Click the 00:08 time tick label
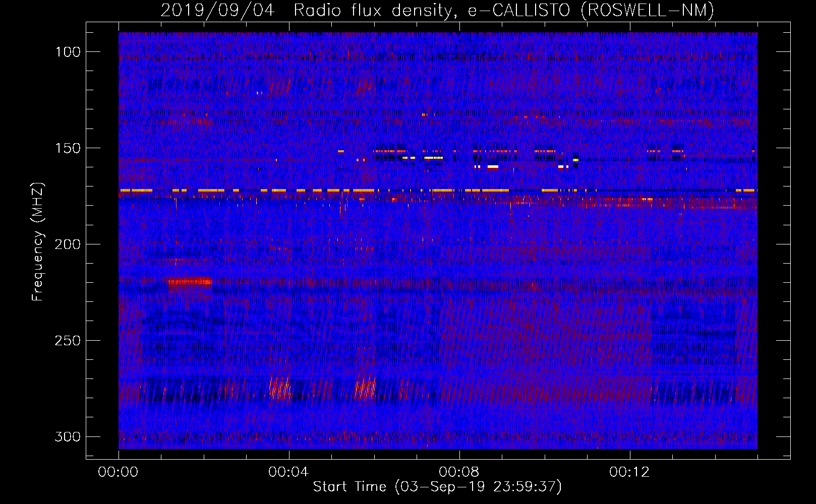 (x=459, y=472)
